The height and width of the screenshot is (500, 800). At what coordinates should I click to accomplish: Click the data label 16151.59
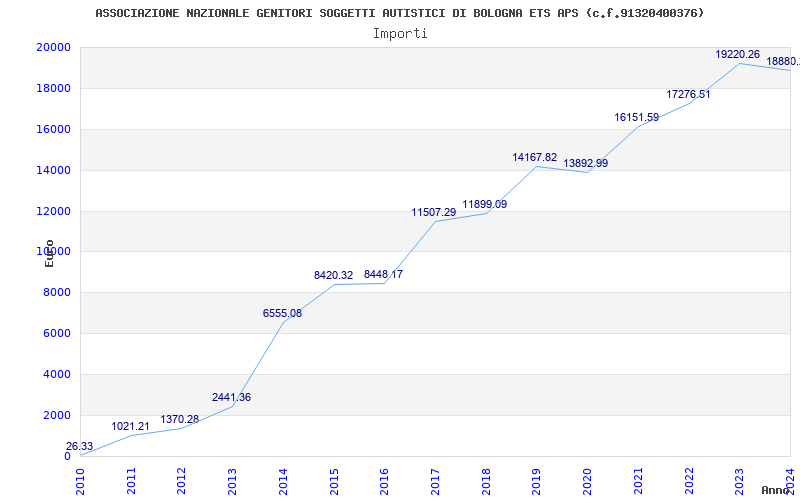[637, 117]
